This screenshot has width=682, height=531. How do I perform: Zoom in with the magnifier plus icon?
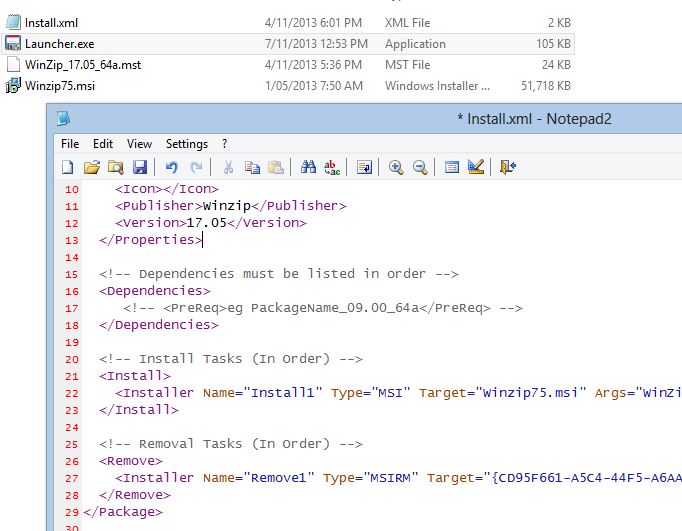tap(396, 167)
